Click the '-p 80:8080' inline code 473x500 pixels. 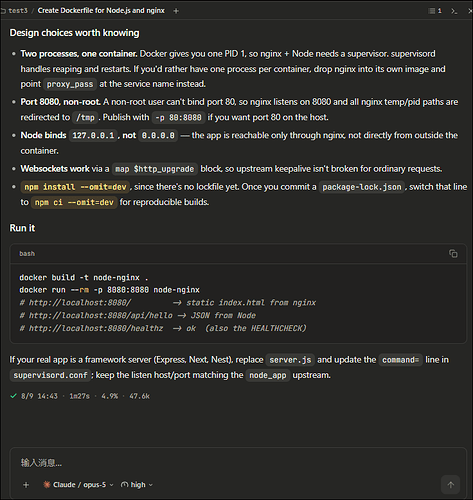178,117
